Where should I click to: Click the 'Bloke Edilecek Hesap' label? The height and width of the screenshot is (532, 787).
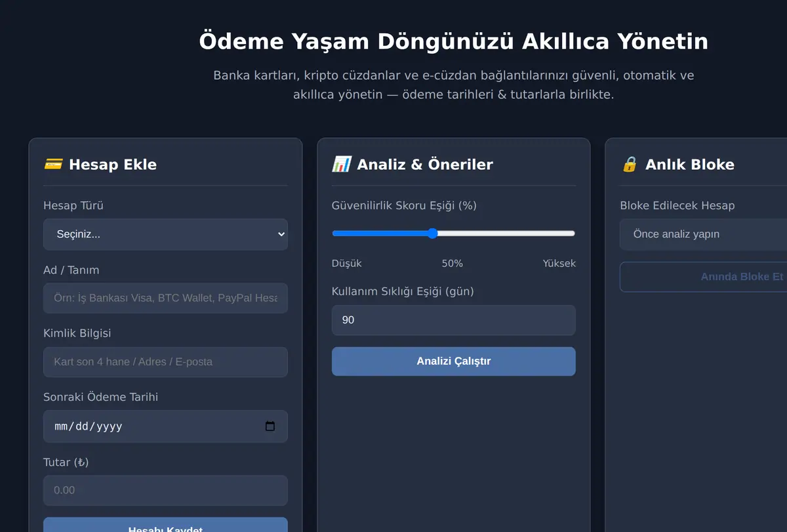[677, 205]
